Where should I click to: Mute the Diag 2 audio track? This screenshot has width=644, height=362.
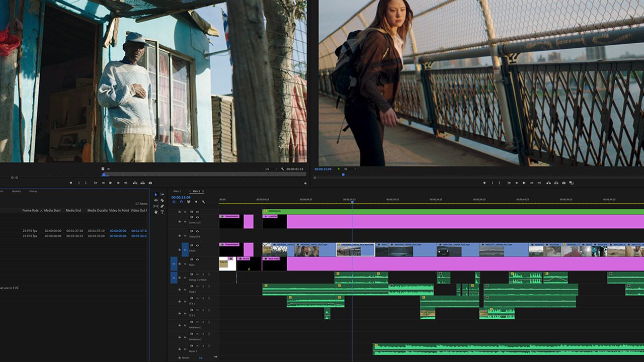click(197, 286)
